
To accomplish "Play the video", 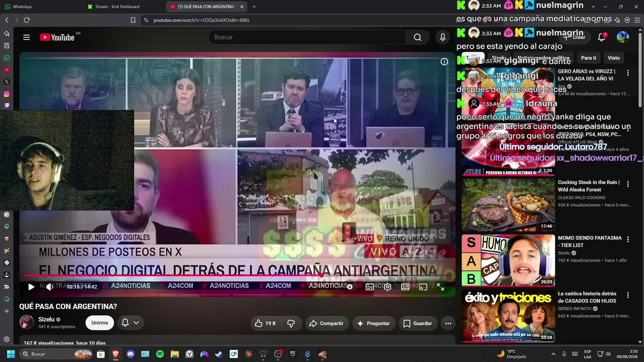I will (x=31, y=287).
